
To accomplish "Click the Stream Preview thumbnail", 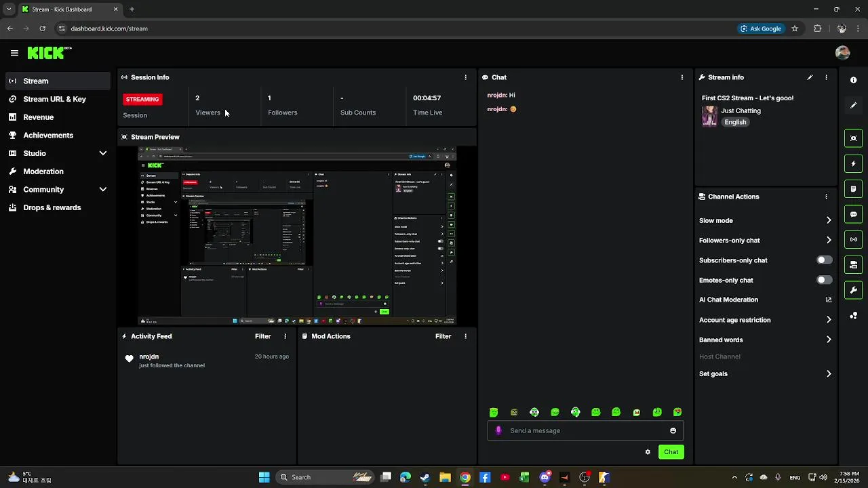I will coord(297,235).
